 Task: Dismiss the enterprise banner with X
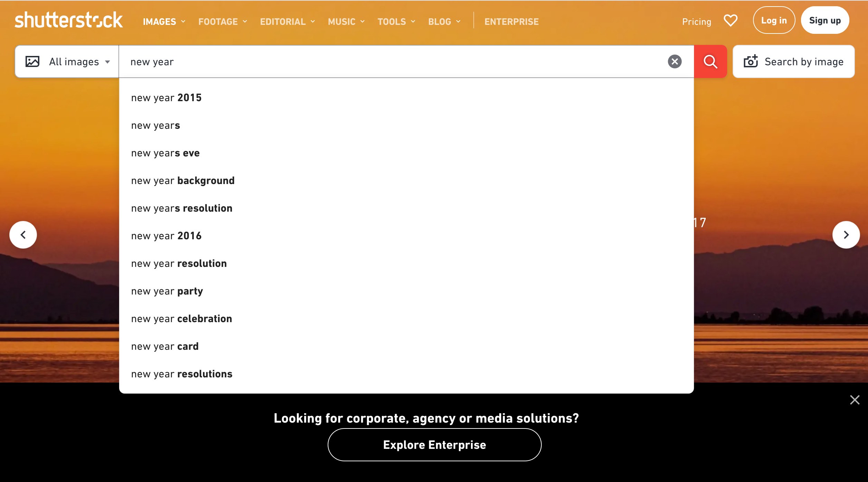tap(855, 400)
